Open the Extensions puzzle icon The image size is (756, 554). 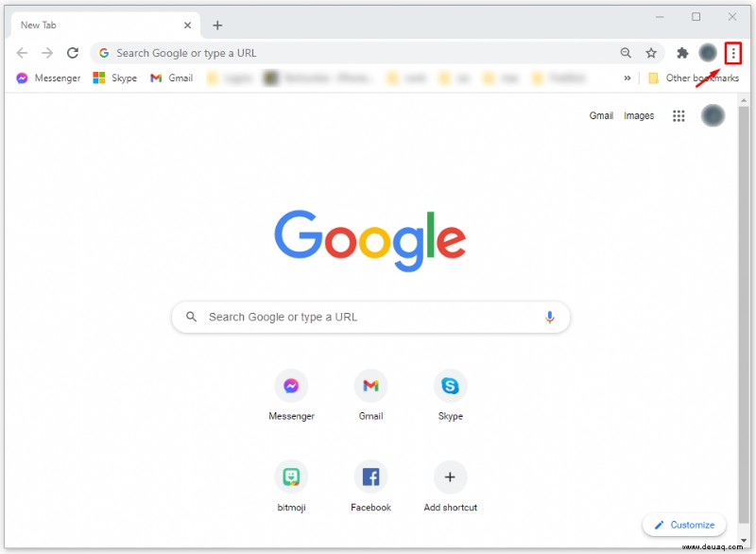pos(682,53)
